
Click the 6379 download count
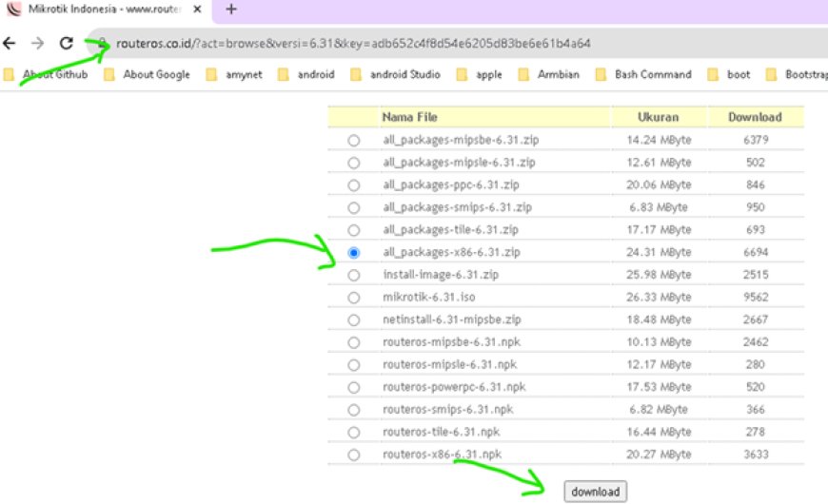[756, 140]
